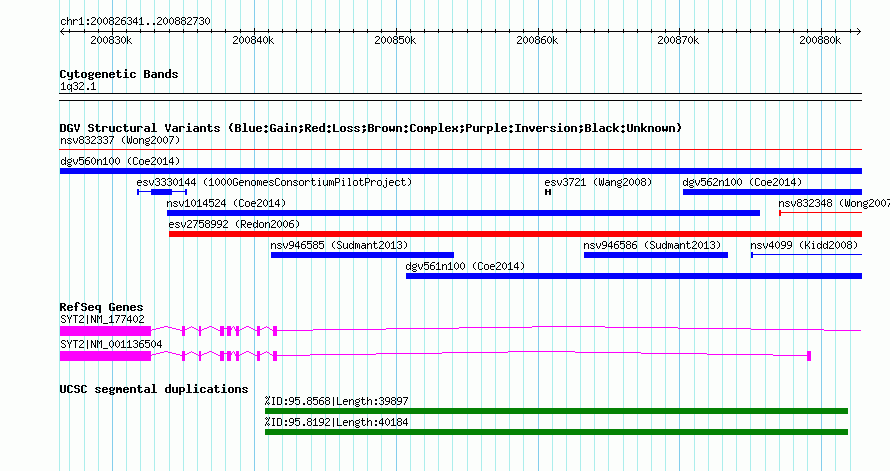Viewport: 890px width, 471px height.
Task: Click the SYT2|NM_001136504 gene label
Action: click(x=111, y=344)
